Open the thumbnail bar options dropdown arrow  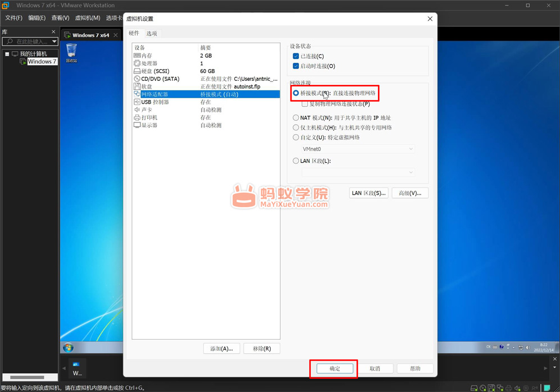point(554,367)
